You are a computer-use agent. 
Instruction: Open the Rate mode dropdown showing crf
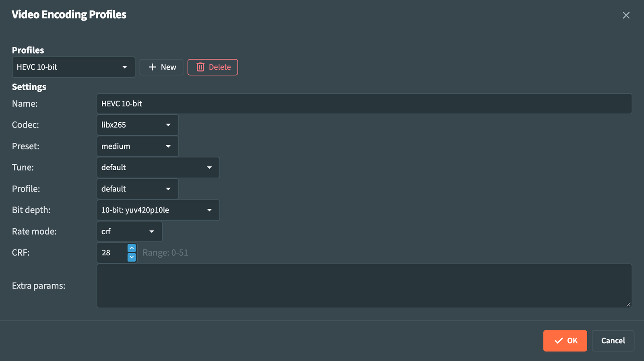click(130, 231)
